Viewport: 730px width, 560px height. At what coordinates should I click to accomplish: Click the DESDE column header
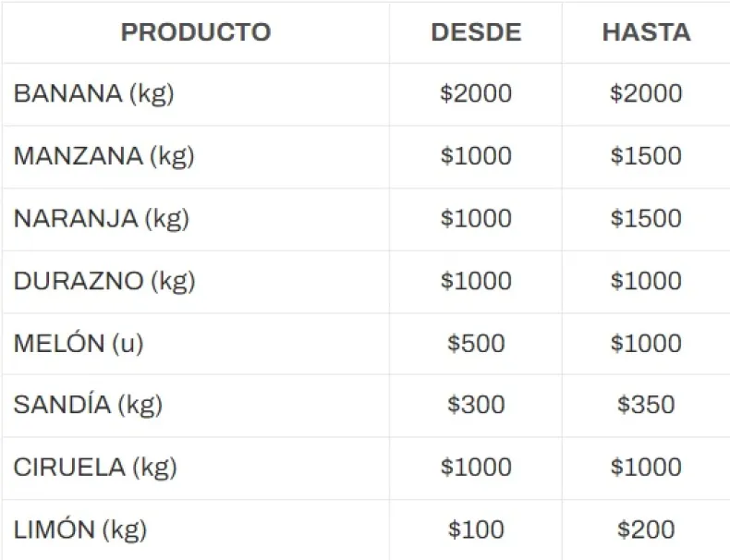(476, 32)
